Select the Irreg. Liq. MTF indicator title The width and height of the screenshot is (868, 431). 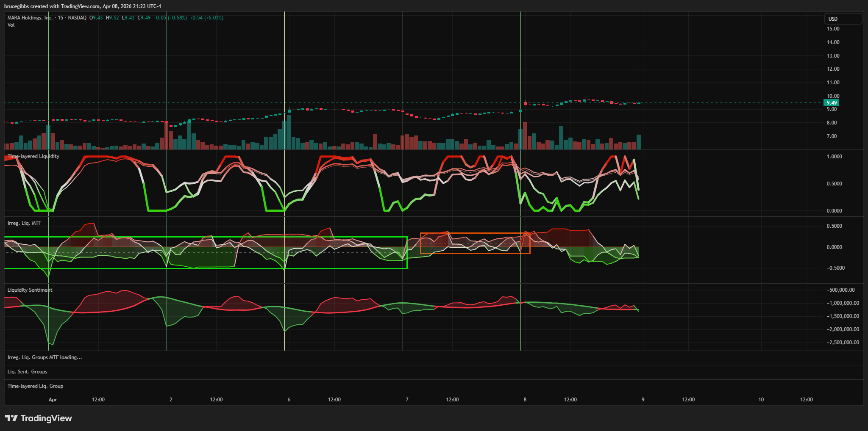click(x=24, y=223)
